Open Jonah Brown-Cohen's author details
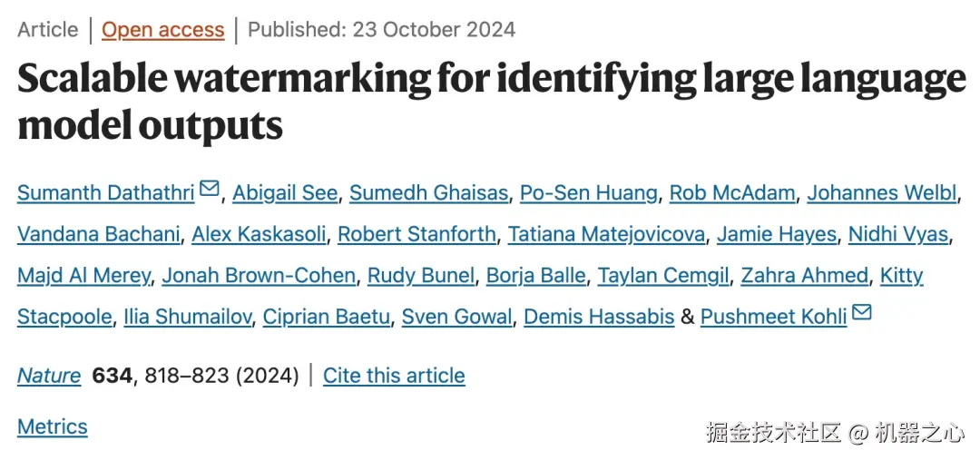 [x=259, y=275]
